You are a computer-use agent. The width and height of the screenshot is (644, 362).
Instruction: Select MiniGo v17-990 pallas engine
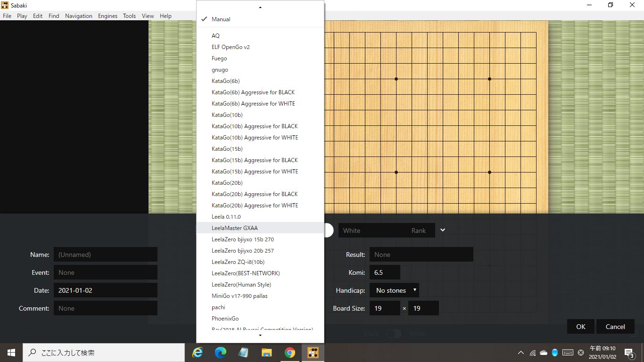[x=260, y=296]
